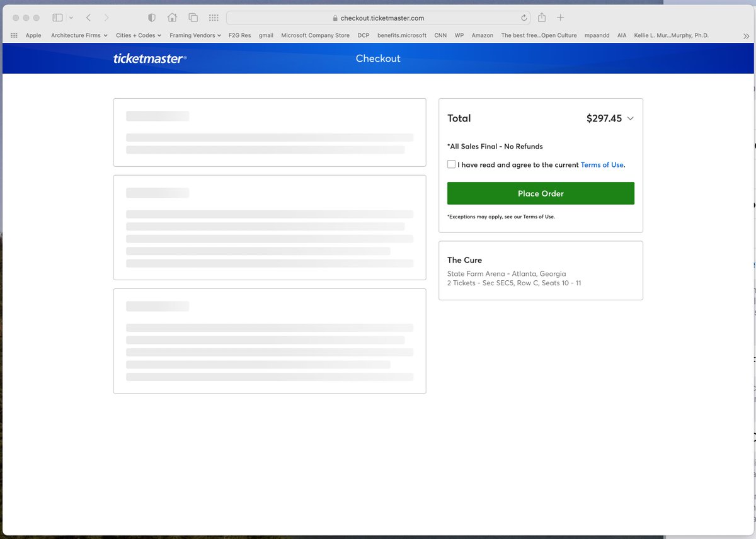The height and width of the screenshot is (539, 756).
Task: Open the gmail bookmark
Action: click(266, 35)
